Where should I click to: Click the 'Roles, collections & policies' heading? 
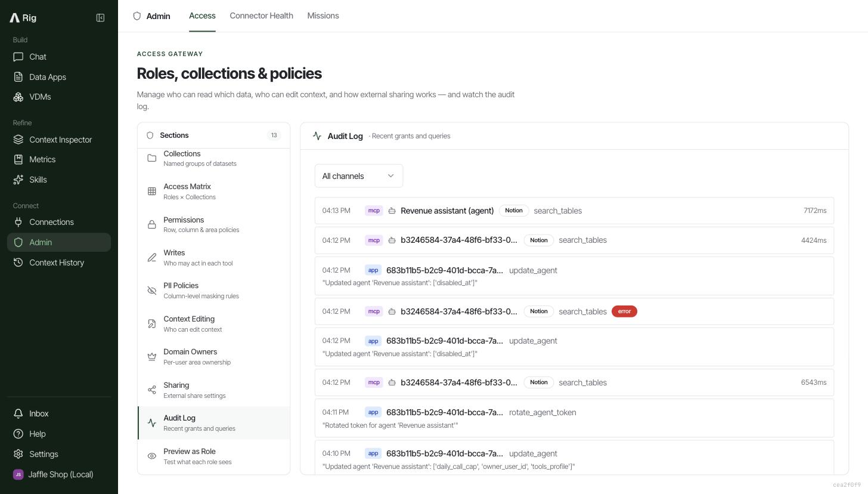230,73
